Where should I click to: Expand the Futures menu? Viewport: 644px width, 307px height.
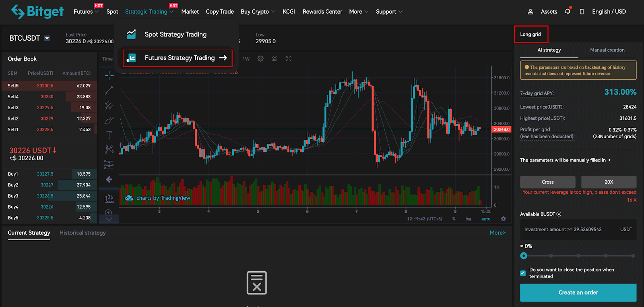(86, 12)
